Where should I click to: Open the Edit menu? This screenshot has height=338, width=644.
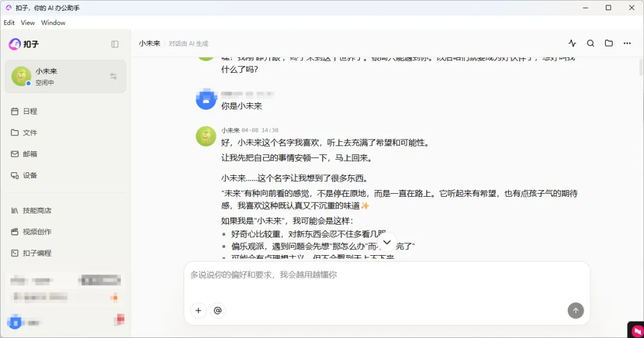click(9, 23)
